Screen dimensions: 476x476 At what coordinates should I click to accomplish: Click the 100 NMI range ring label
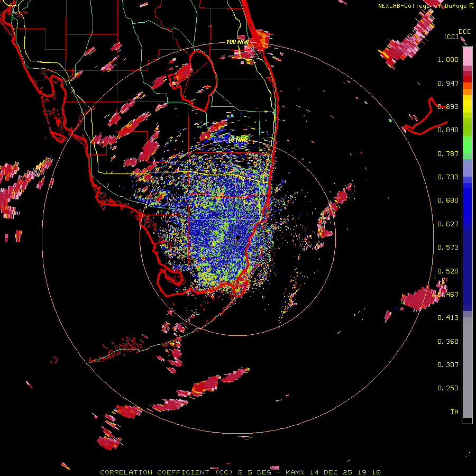(x=237, y=42)
